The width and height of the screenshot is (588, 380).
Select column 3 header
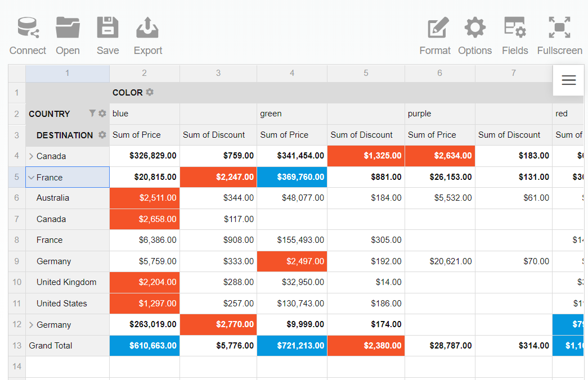[x=218, y=73]
